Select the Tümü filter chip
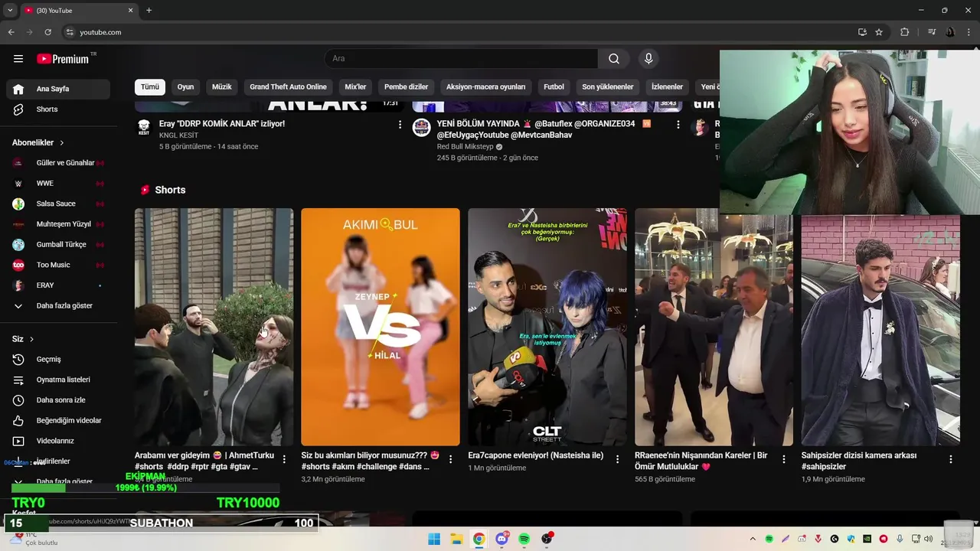980x551 pixels. click(x=150, y=87)
